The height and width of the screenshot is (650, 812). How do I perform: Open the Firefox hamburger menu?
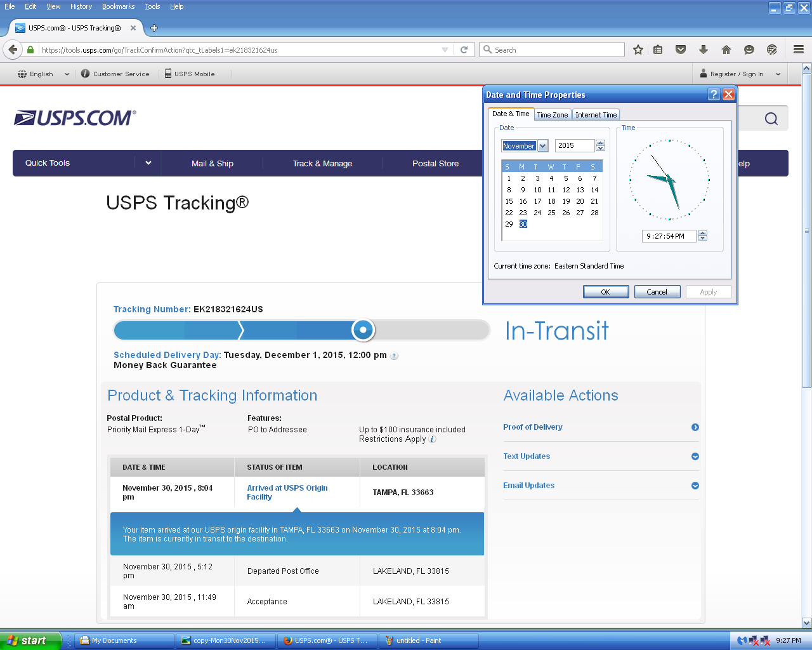(799, 50)
